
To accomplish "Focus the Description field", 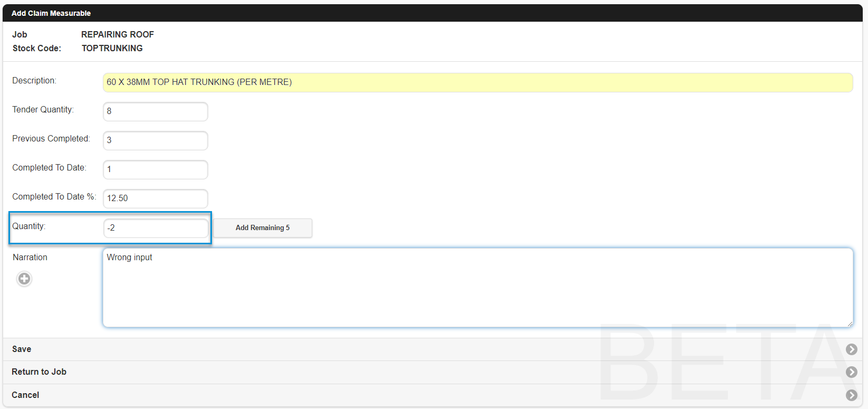I will tap(478, 82).
